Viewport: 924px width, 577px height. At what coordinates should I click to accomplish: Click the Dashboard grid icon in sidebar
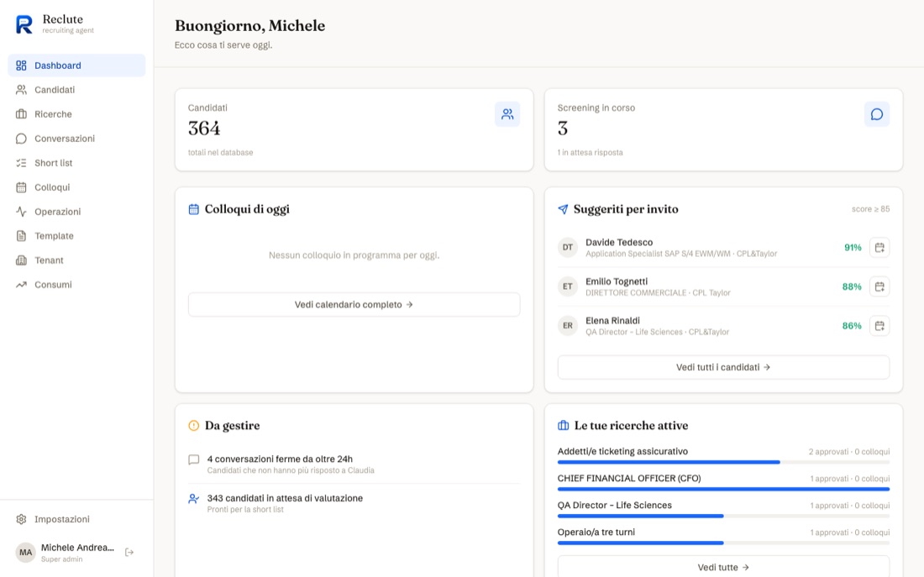21,66
